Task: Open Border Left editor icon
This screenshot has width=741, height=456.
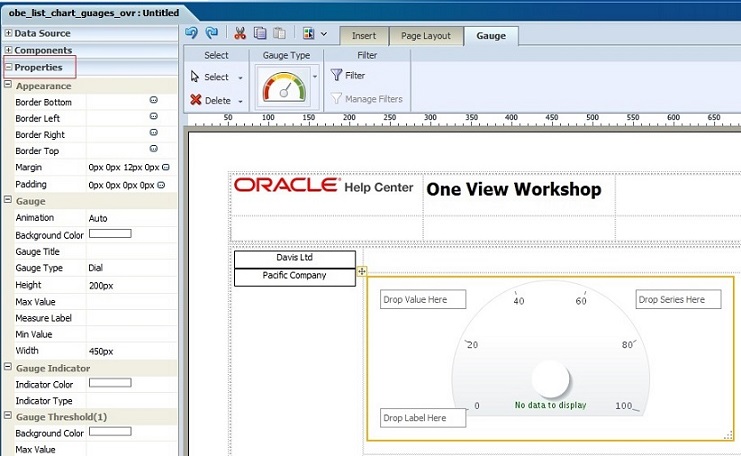Action: point(154,116)
